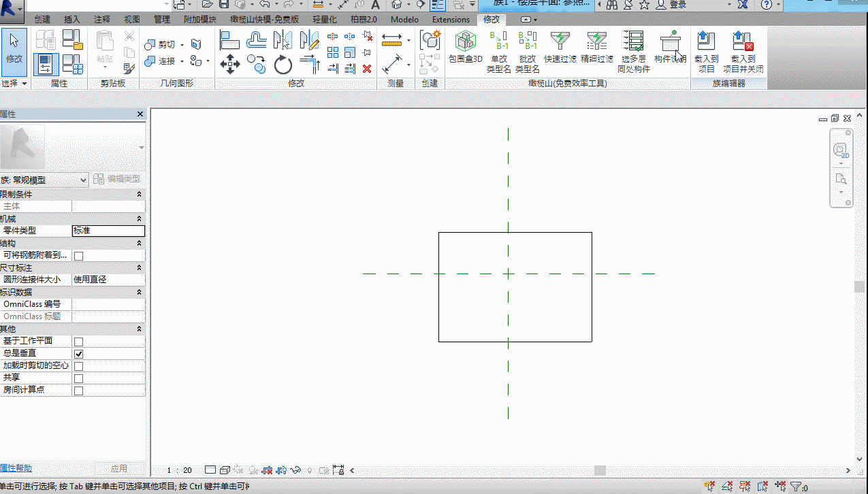Screen dimensions: 868x494
Task: Click the 登录 sign-in button
Action: (671, 5)
